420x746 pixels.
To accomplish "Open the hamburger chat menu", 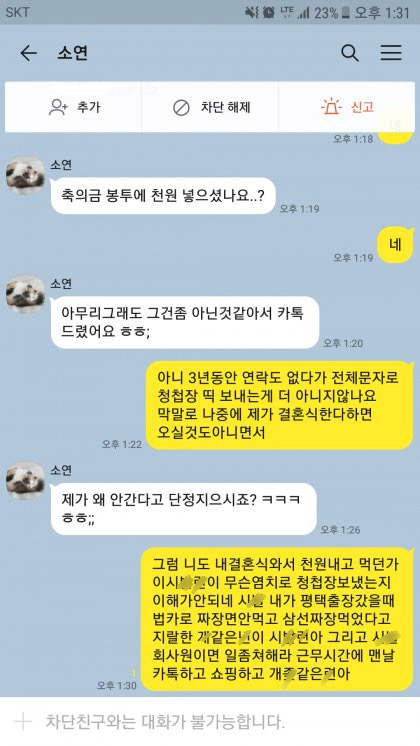I will [x=391, y=53].
